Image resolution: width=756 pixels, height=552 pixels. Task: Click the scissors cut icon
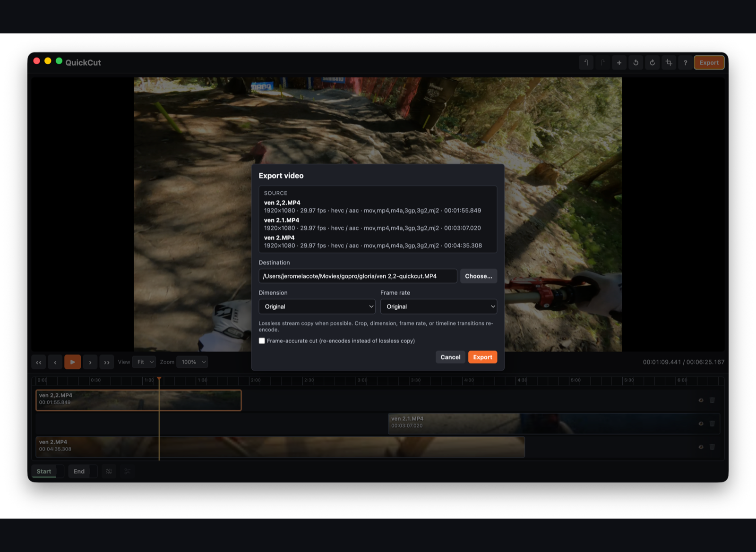coord(127,471)
